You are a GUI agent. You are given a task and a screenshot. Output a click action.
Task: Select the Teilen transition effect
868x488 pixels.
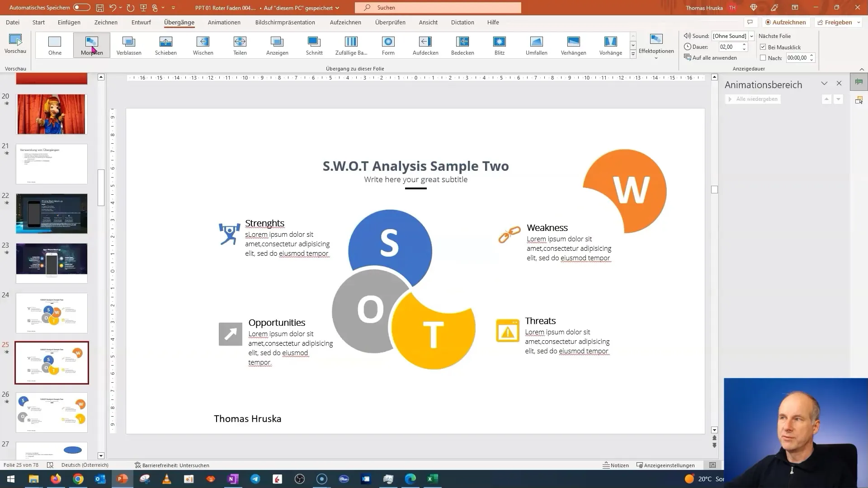coord(240,45)
